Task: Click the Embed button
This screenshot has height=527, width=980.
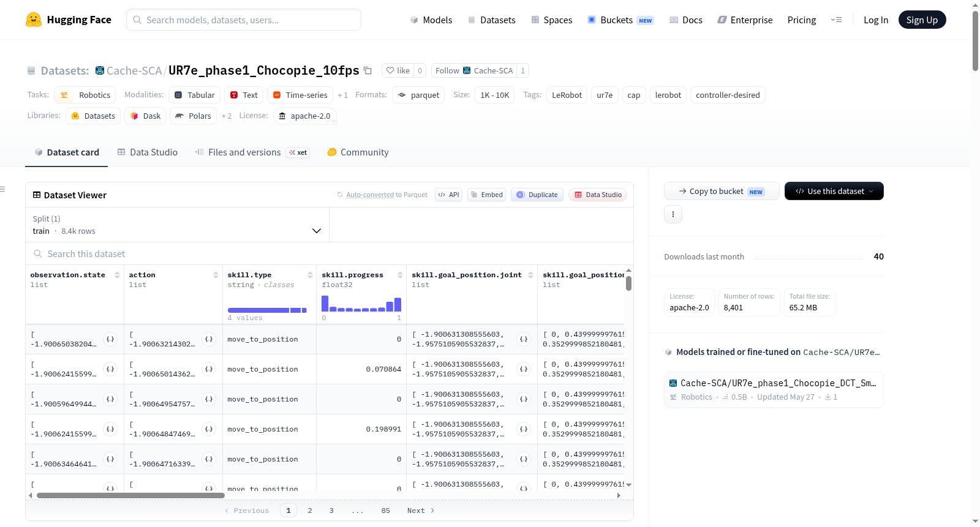Action: pos(486,195)
